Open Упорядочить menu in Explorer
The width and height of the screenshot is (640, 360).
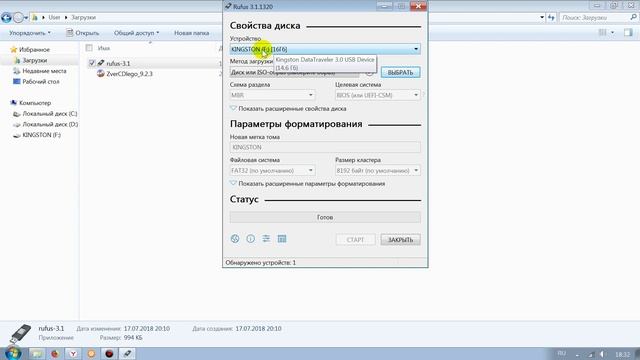tap(30, 33)
